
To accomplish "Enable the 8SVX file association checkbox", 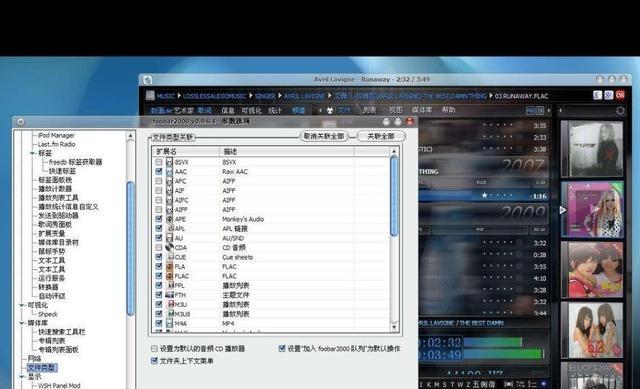I will tap(159, 162).
